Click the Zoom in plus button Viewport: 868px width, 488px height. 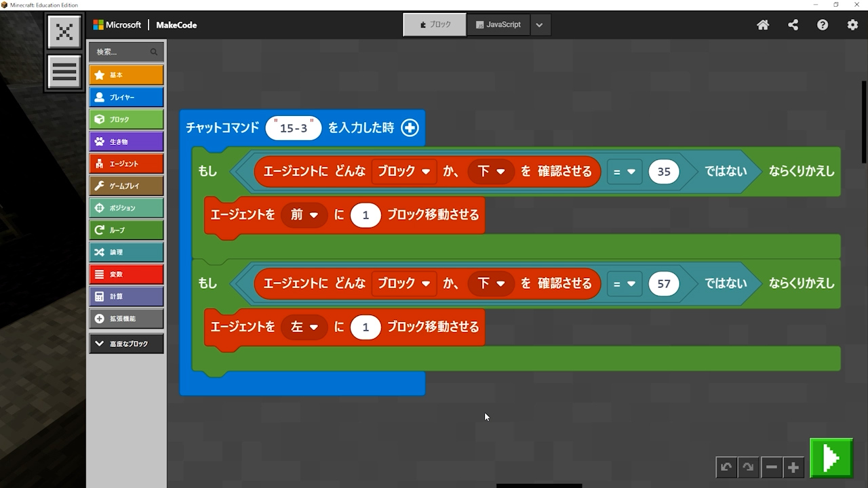[793, 467]
